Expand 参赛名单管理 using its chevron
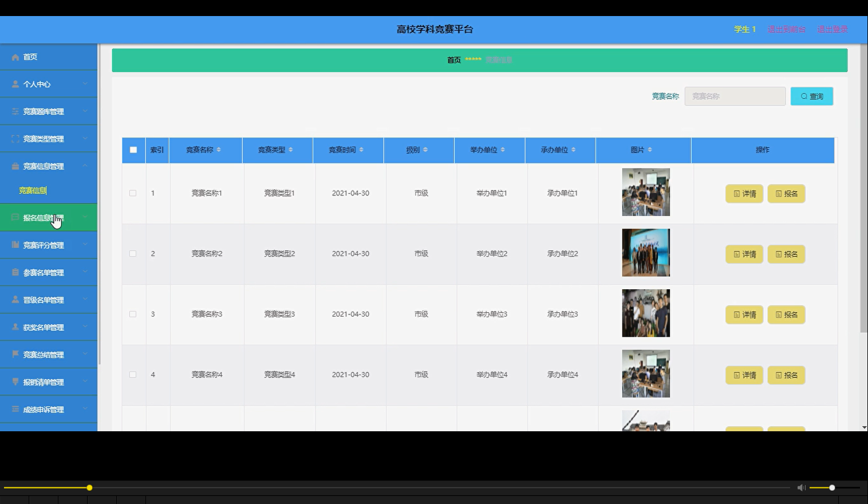Viewport: 868px width, 504px height. click(85, 273)
